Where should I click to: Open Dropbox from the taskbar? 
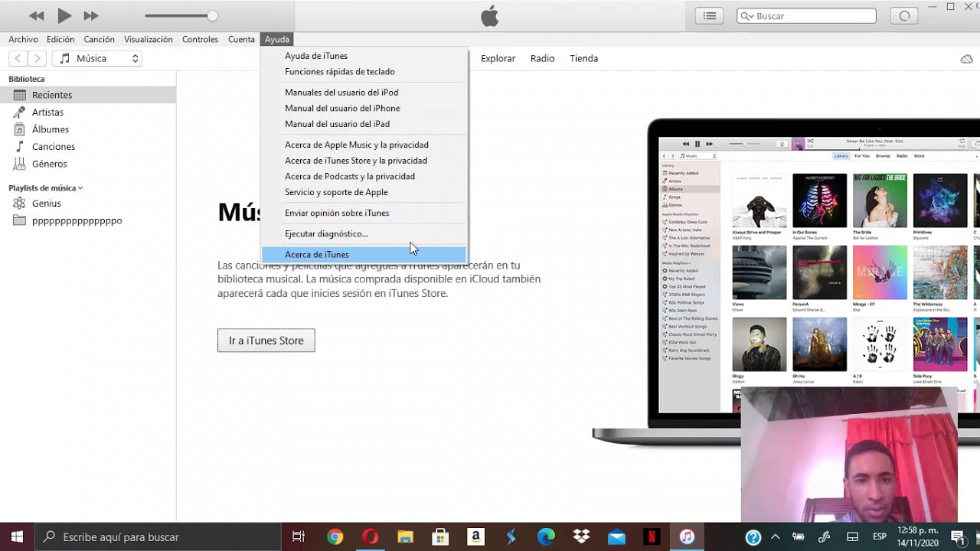click(581, 536)
